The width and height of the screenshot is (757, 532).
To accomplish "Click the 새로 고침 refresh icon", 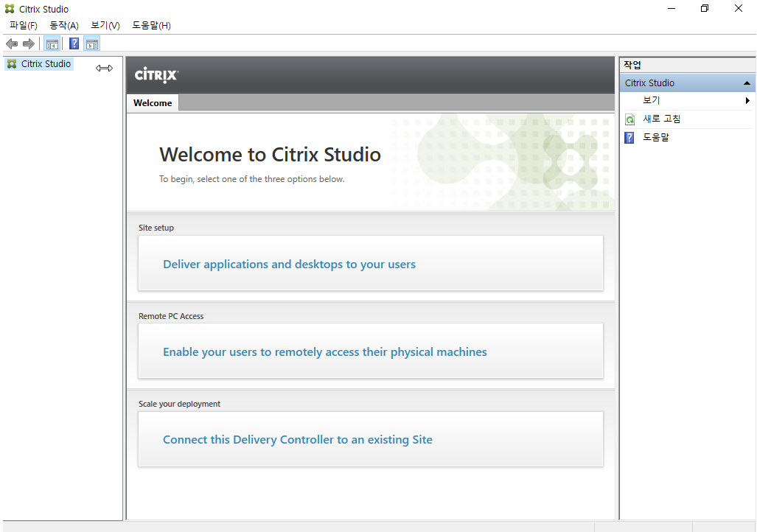I will click(630, 119).
